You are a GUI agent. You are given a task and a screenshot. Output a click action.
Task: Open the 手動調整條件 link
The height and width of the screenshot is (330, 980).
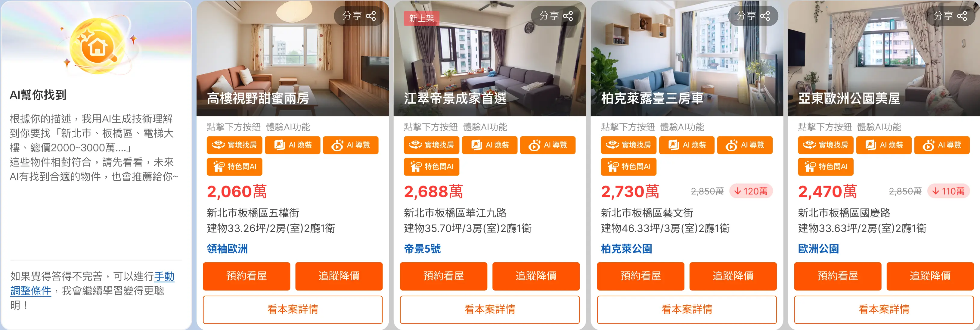(x=92, y=284)
